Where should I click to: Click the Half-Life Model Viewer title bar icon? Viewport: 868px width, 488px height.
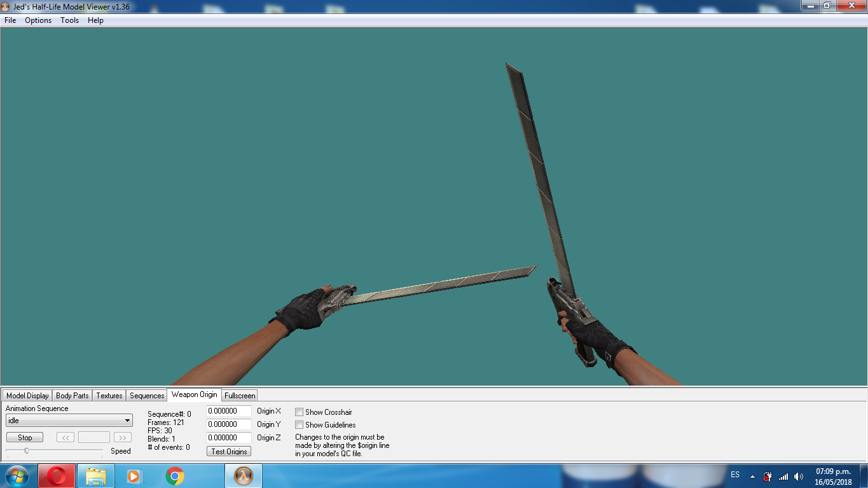coord(6,6)
